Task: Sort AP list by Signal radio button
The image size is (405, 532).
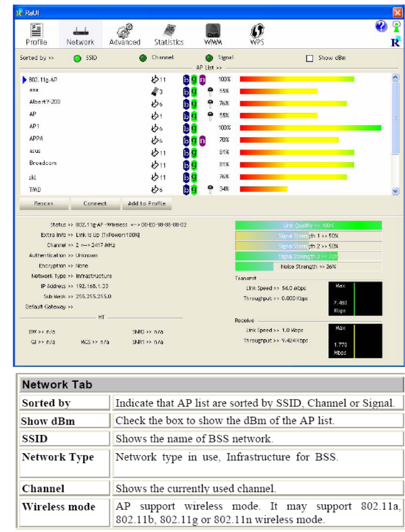Action: point(209,58)
